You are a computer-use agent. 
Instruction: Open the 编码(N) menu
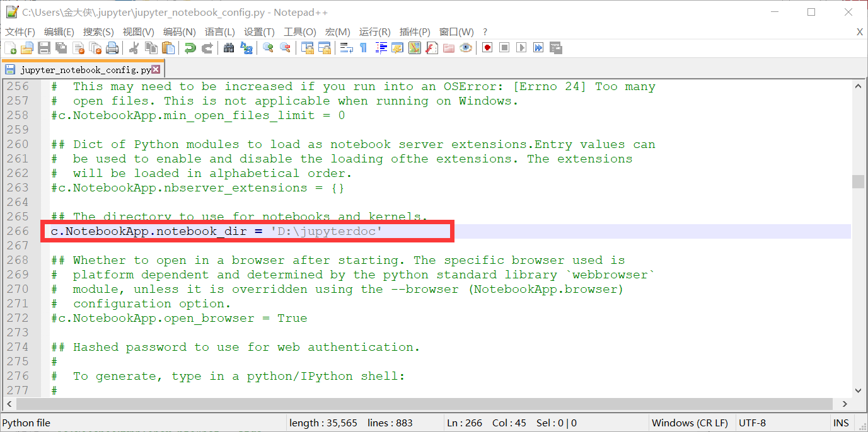click(179, 31)
